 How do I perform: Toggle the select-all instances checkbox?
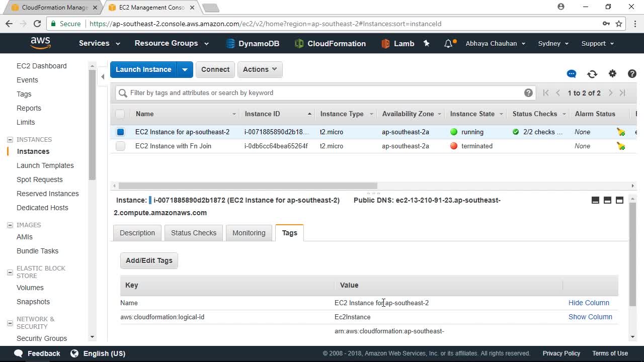coord(120,114)
